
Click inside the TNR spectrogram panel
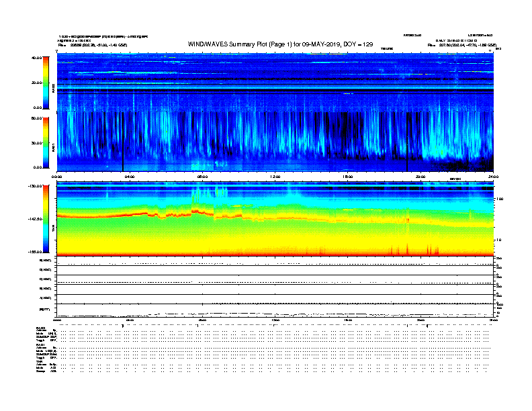coord(275,219)
